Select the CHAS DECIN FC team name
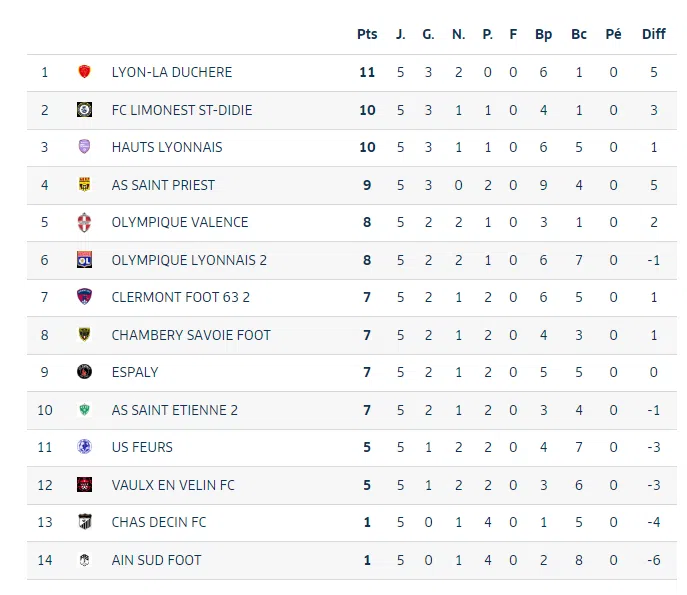 tap(158, 522)
